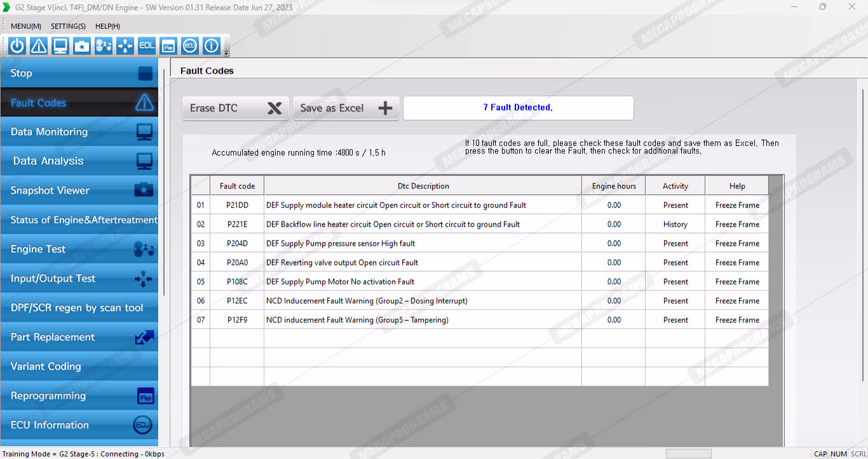Expand the toolbar overflow arrow
Screen dimensions: 868x459
tap(226, 53)
